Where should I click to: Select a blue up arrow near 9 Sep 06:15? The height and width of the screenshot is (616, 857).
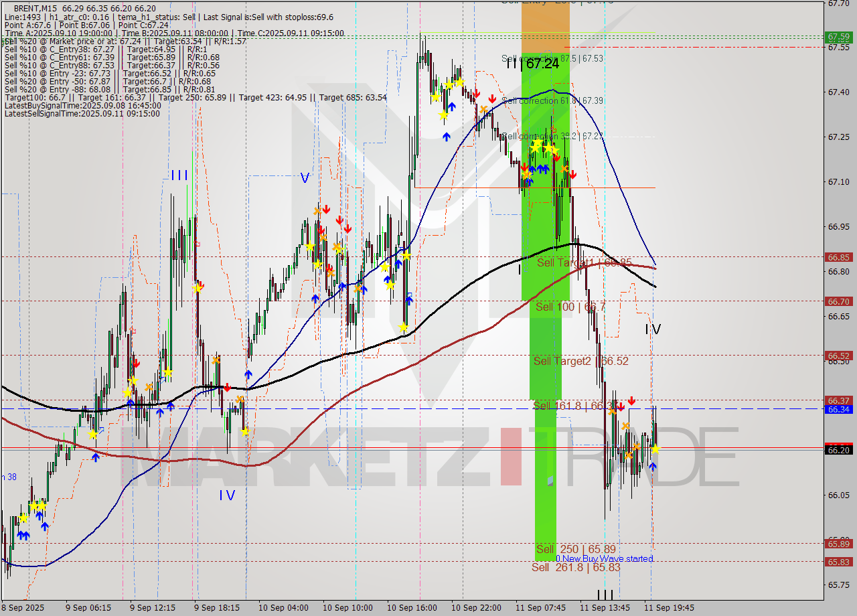pyautogui.click(x=96, y=457)
